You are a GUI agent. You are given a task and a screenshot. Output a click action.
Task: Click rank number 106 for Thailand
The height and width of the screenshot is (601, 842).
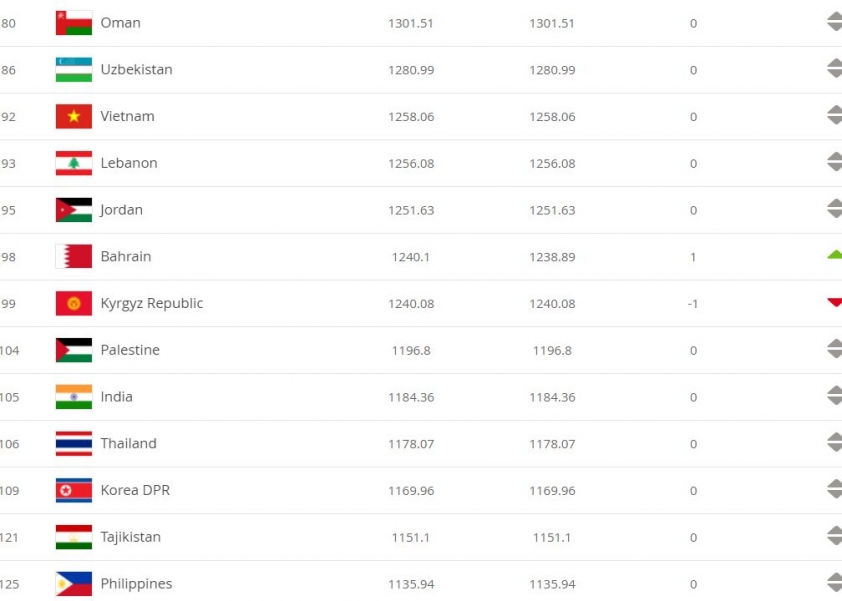pos(9,444)
